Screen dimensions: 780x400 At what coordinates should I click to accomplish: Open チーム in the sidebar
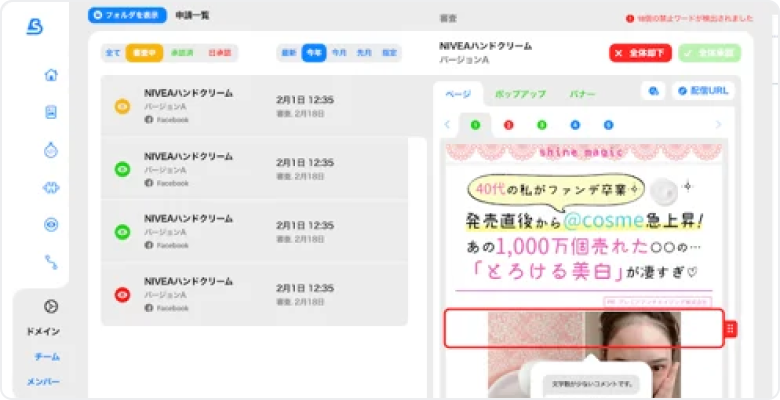coord(47,357)
